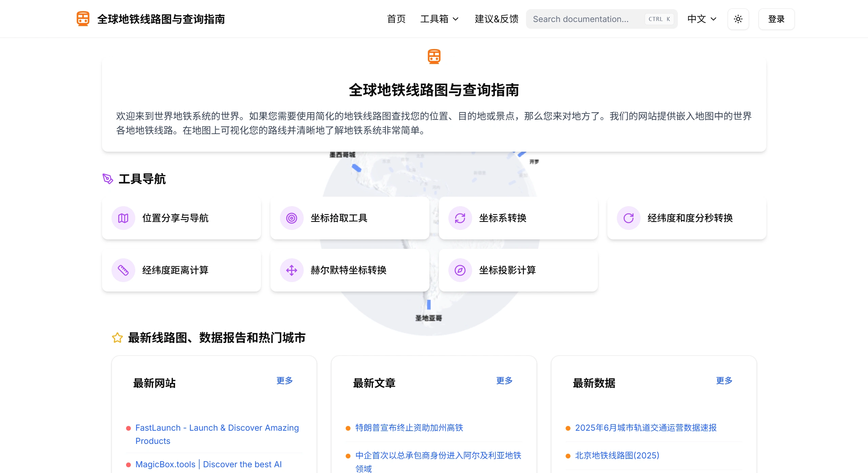The width and height of the screenshot is (868, 473).
Task: Toggle light/dark theme with sun icon
Action: (738, 19)
